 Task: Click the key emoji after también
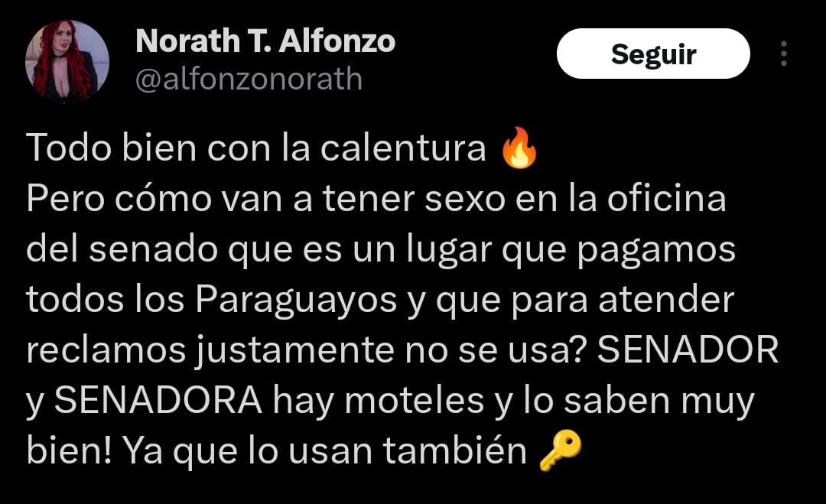pyautogui.click(x=561, y=450)
